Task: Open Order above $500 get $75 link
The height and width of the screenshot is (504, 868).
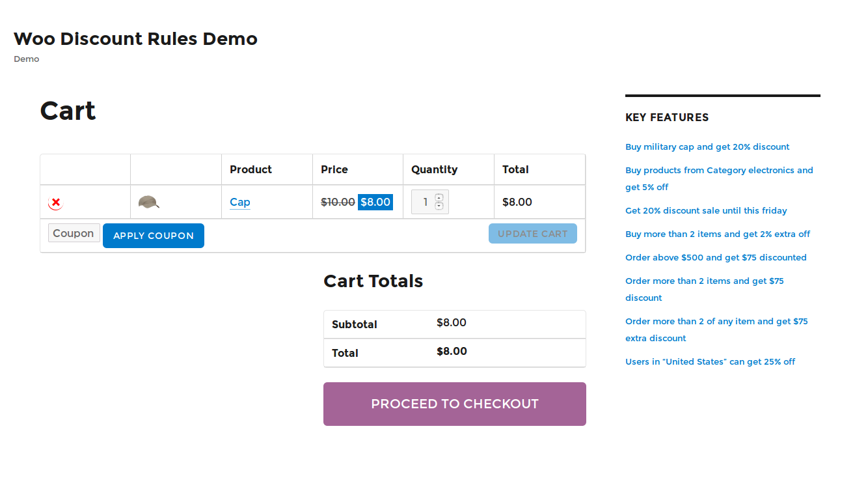Action: pyautogui.click(x=716, y=257)
